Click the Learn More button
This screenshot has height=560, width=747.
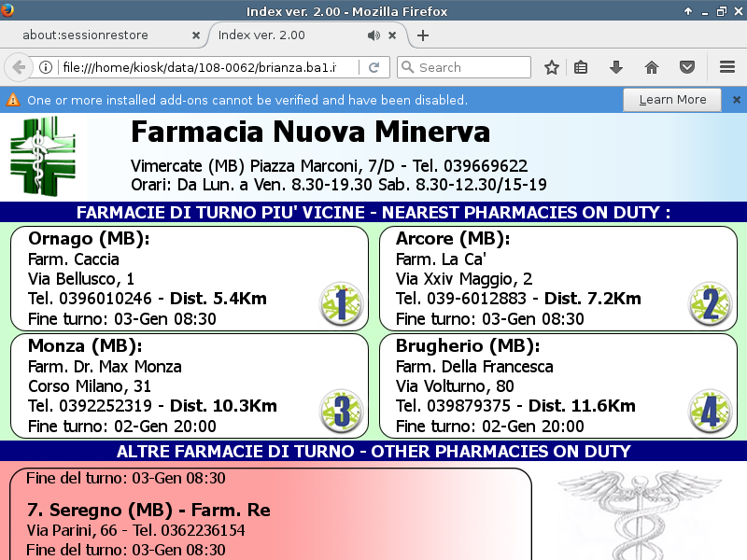point(672,100)
